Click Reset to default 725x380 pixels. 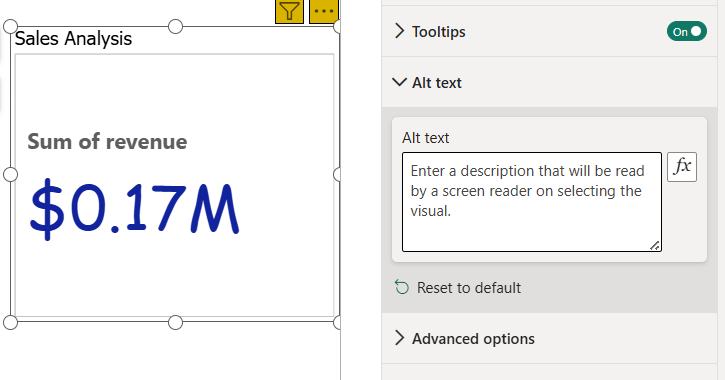469,288
